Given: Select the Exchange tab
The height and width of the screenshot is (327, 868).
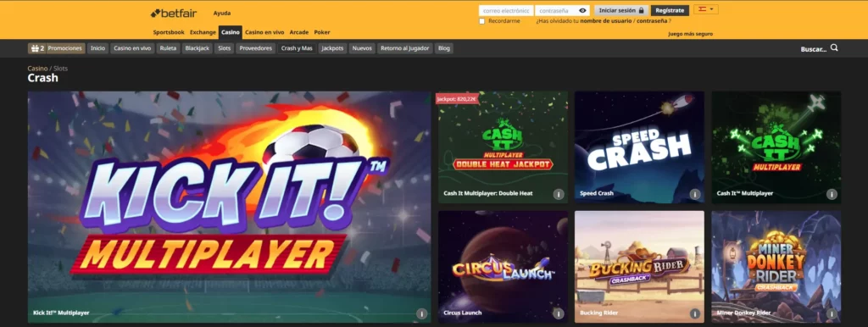Looking at the screenshot, I should (203, 32).
